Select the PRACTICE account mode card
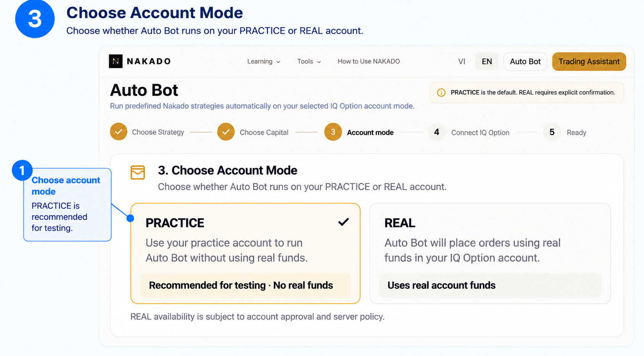 (x=245, y=253)
